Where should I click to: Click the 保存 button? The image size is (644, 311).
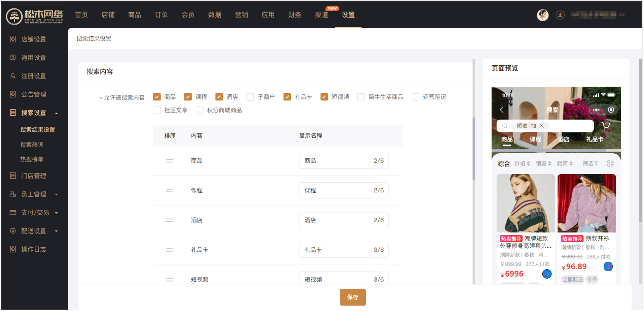[x=352, y=297]
